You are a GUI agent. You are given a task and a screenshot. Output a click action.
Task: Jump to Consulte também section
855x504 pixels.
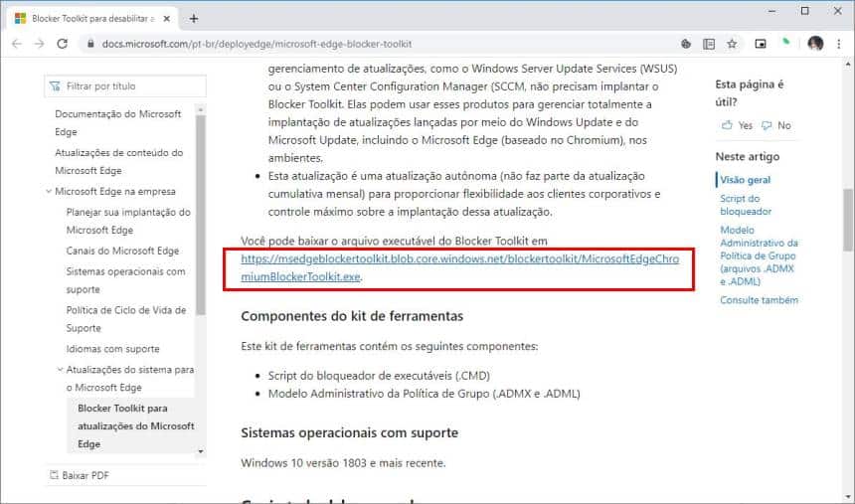pyautogui.click(x=759, y=300)
